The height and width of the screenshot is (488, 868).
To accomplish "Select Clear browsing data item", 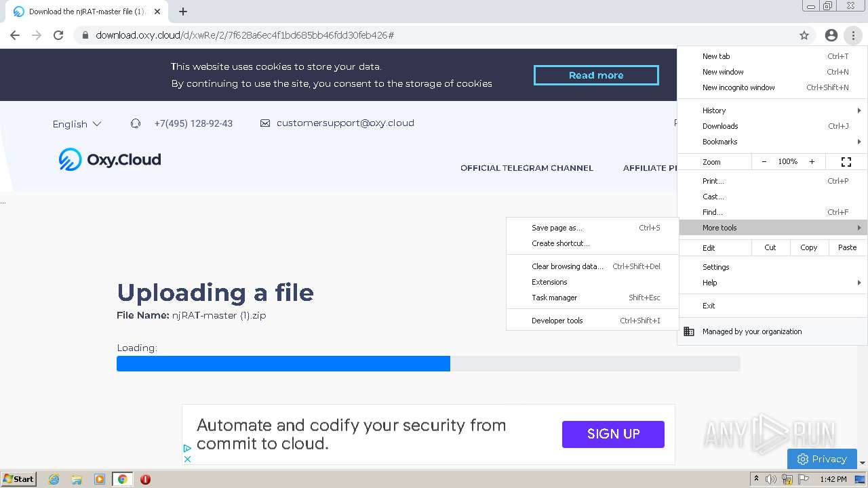I will (x=593, y=266).
